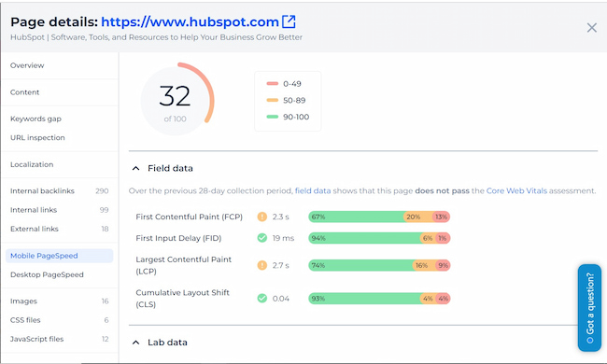Click the FCP orange warning icon

click(x=262, y=217)
